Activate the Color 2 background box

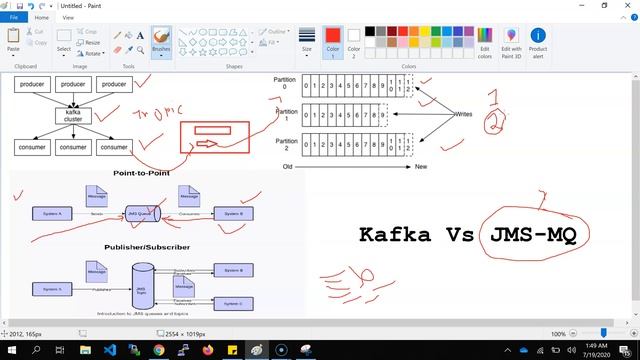[x=353, y=42]
